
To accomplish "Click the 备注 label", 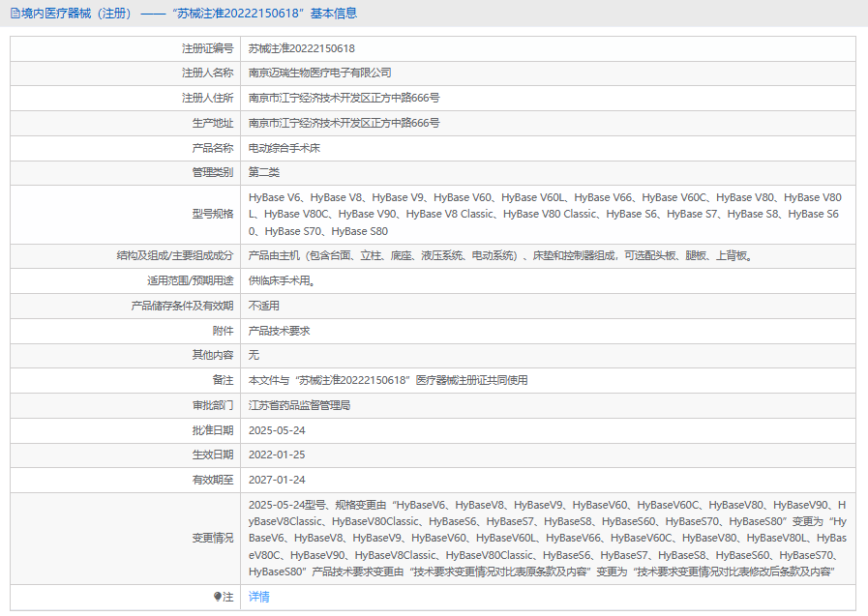I will tap(224, 380).
